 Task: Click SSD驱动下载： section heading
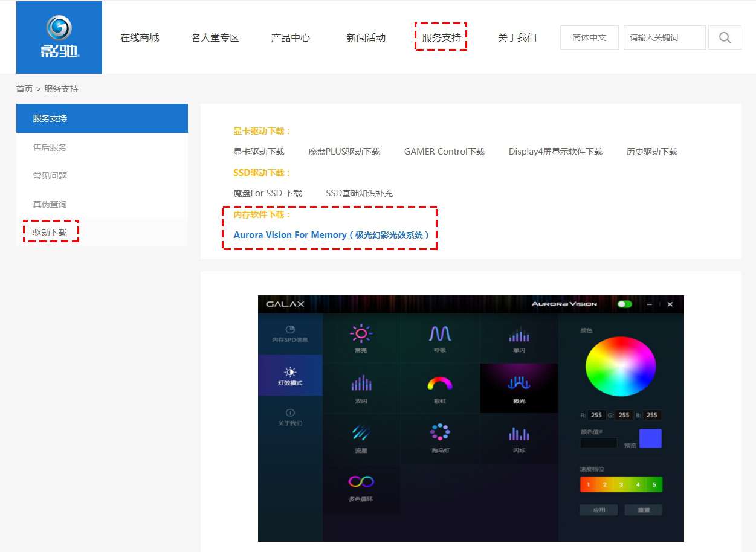tap(263, 173)
